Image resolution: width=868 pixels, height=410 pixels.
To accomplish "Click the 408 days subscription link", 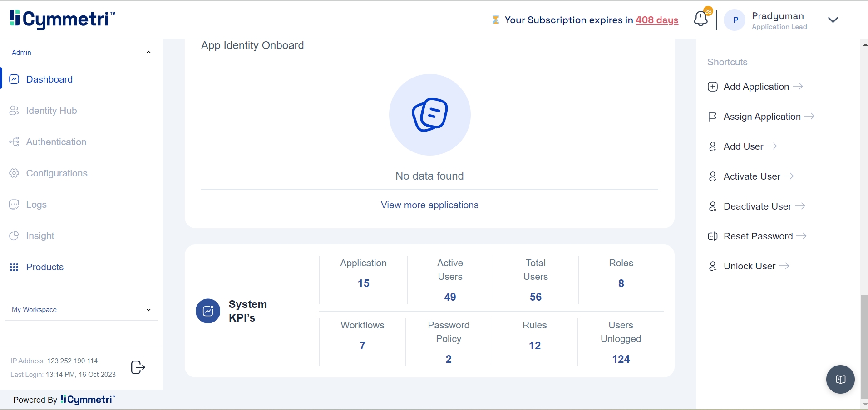I will click(656, 20).
